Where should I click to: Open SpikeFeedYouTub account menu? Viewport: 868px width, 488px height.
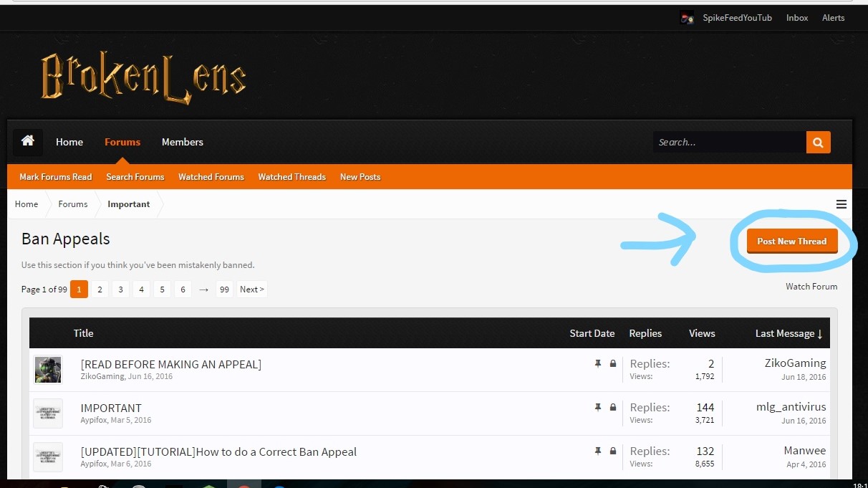(738, 18)
